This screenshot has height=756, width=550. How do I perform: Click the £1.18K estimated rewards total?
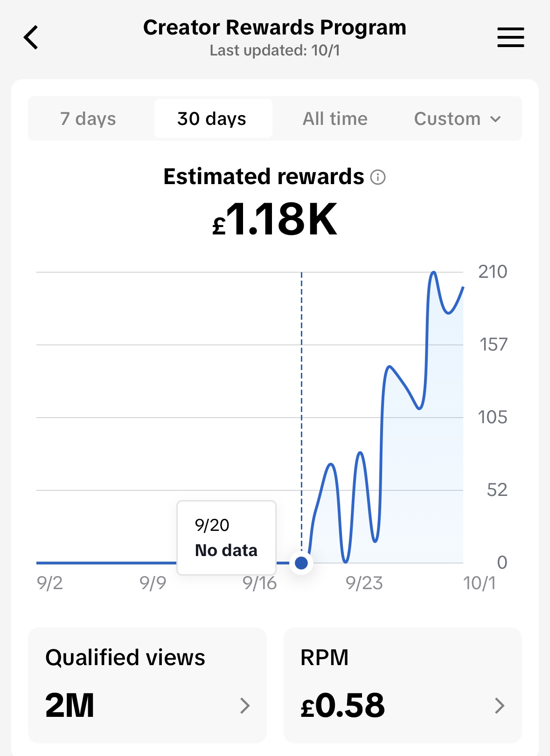(x=275, y=219)
